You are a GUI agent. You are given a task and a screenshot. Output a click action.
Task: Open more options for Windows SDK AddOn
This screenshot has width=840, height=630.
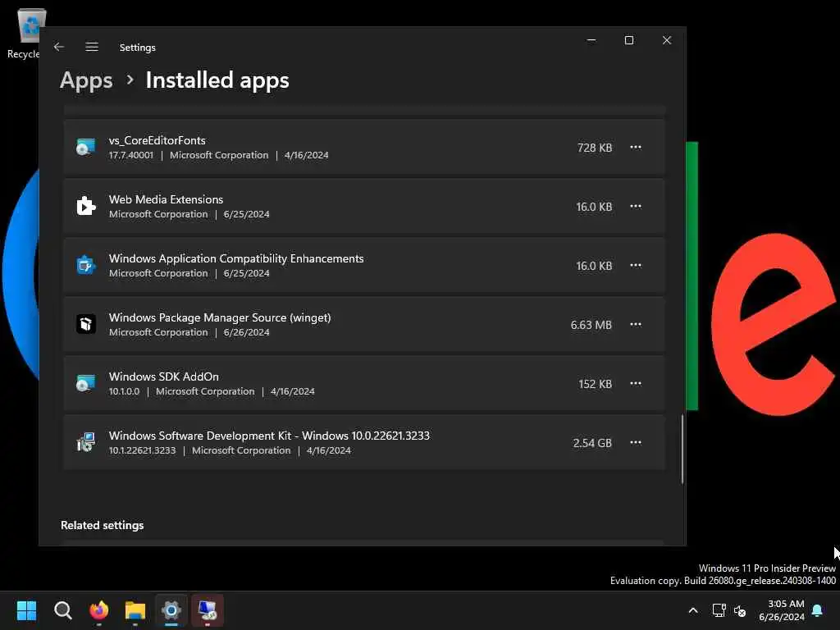point(636,384)
